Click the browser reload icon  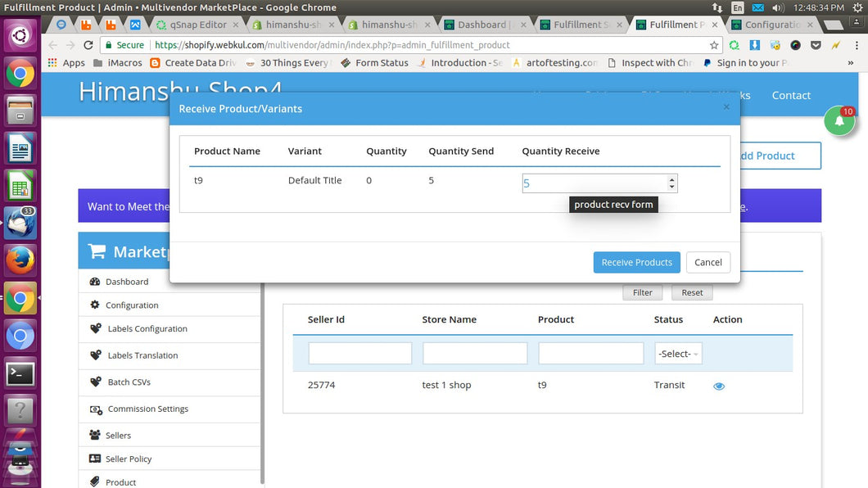[88, 45]
